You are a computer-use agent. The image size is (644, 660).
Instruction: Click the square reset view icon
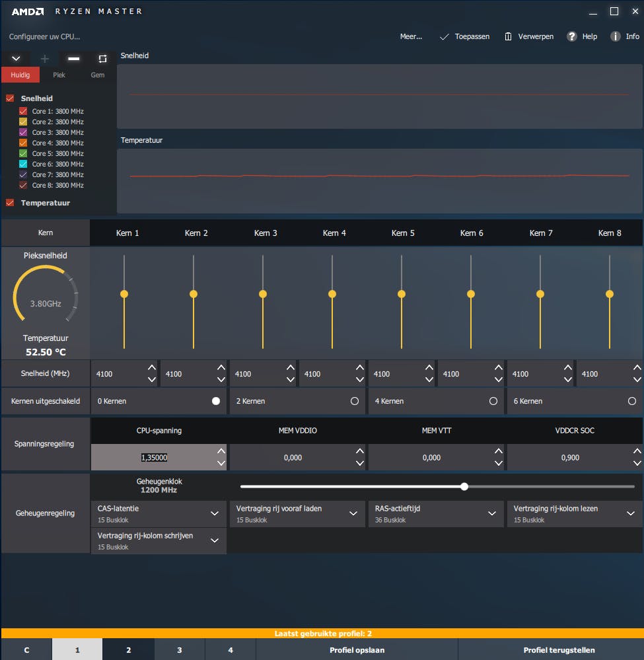[x=102, y=59]
